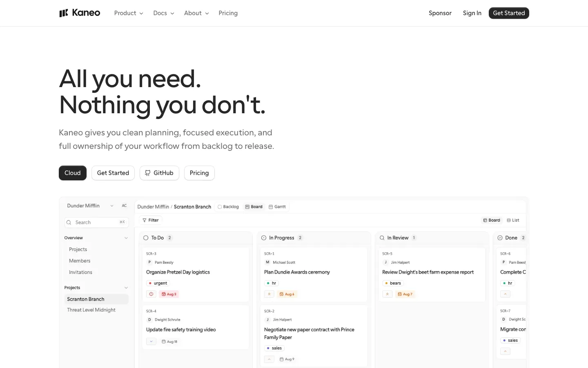Open the Docs dropdown menu

pyautogui.click(x=164, y=13)
